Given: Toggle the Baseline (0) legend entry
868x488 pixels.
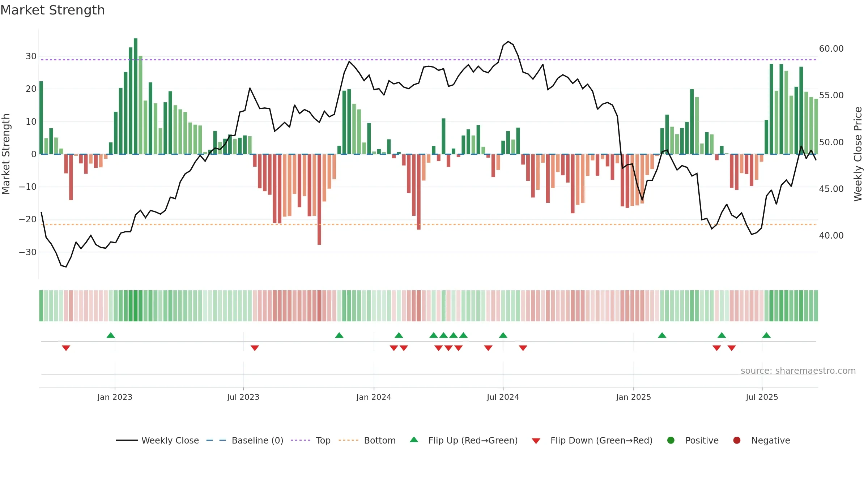Looking at the screenshot, I should pos(245,440).
